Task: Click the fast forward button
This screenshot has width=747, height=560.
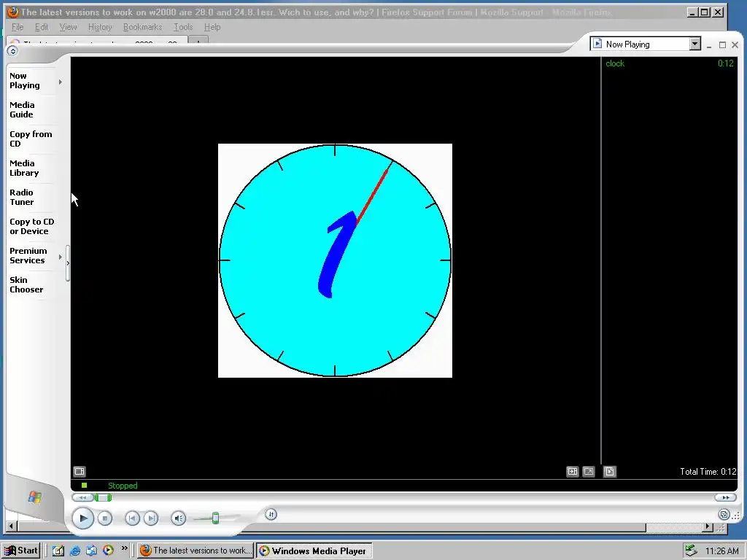Action: 726,497
